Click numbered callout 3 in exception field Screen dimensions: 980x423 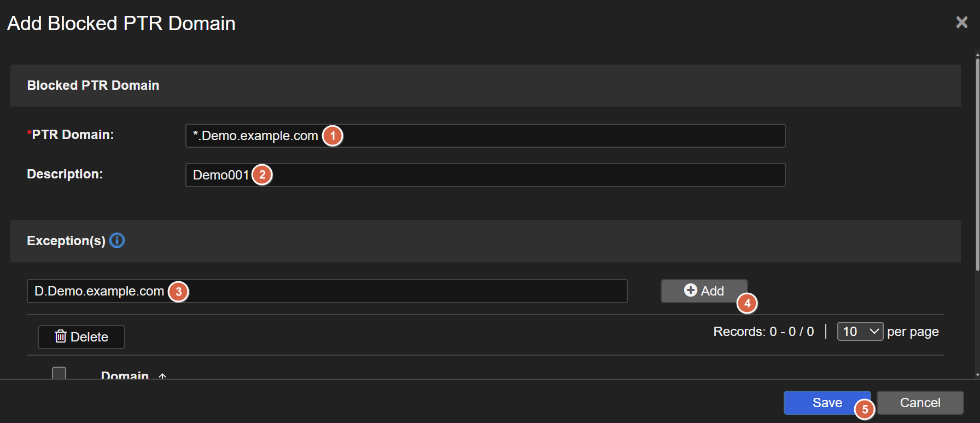click(x=179, y=292)
